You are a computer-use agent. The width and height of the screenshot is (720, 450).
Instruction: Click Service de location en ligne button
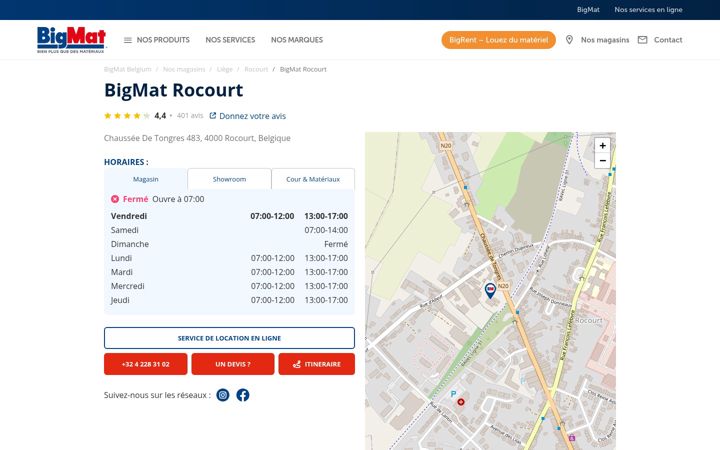point(229,338)
